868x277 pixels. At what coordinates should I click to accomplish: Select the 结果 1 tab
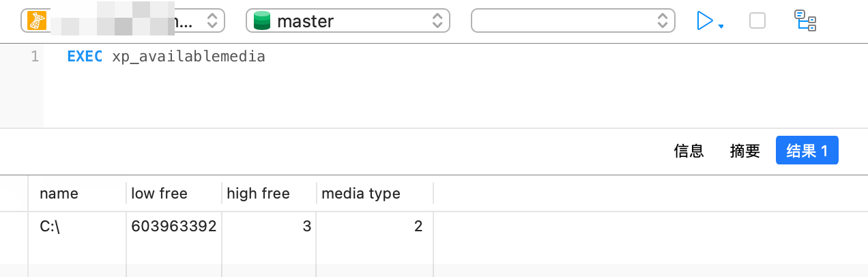point(807,151)
